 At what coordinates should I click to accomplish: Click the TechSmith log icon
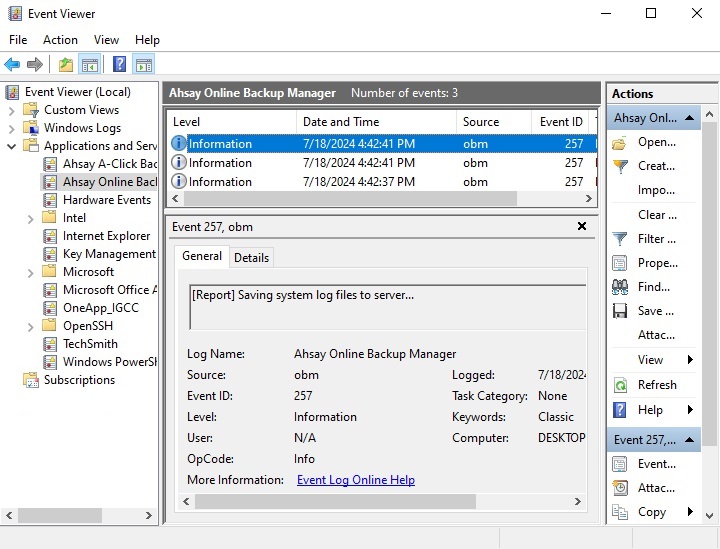(x=50, y=344)
